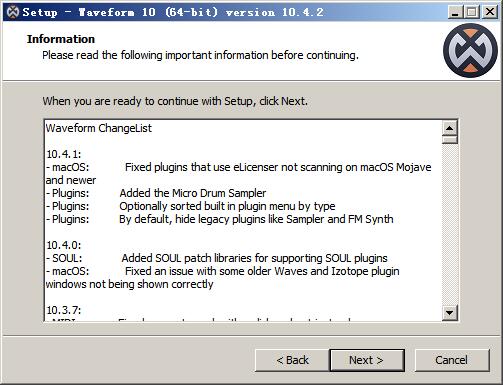Click the empty scrollbar track below the thumb

pos(450,224)
